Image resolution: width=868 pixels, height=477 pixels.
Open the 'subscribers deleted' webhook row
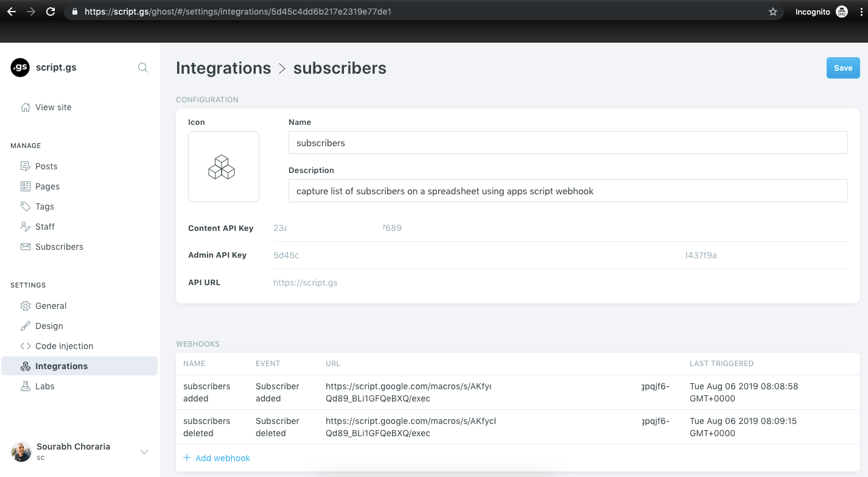click(518, 427)
